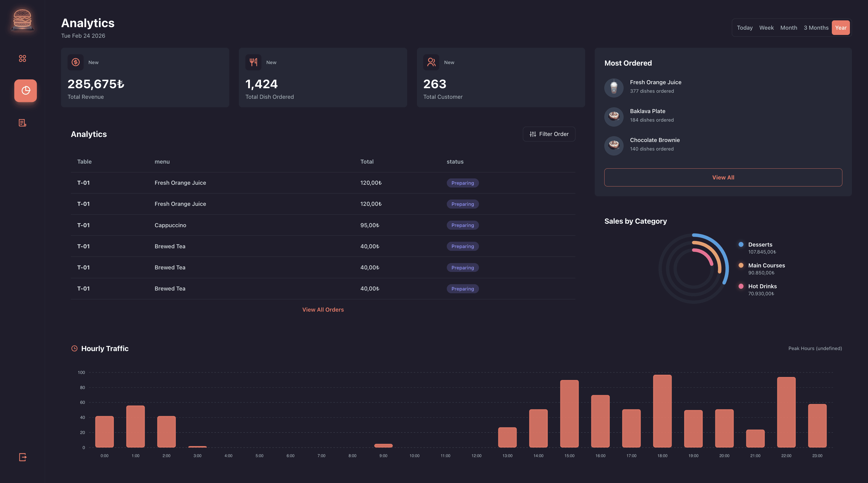Click the 18:00 bar in Hourly Traffic
Image resolution: width=868 pixels, height=483 pixels.
(662, 411)
